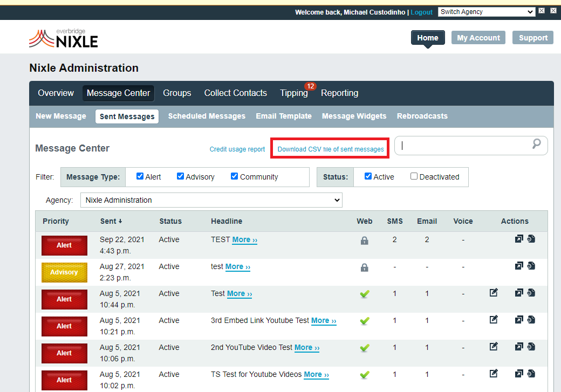Uncheck the Alert message type checkbox

click(140, 176)
